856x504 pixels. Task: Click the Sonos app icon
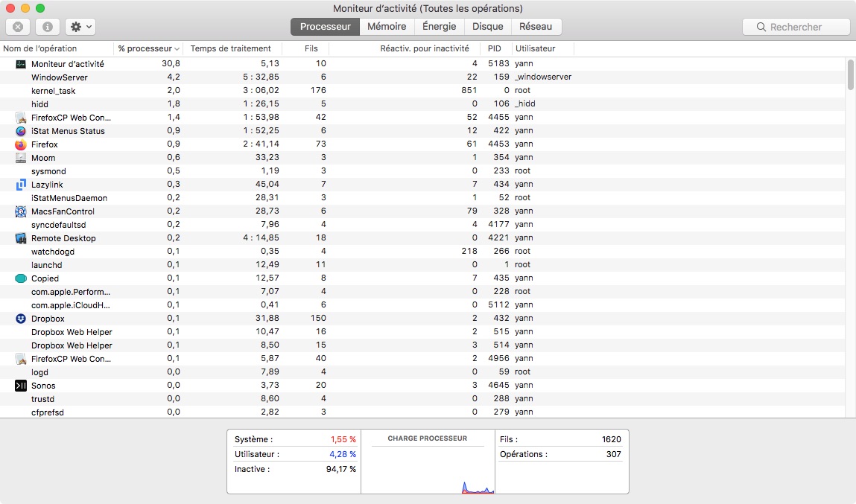(x=21, y=386)
